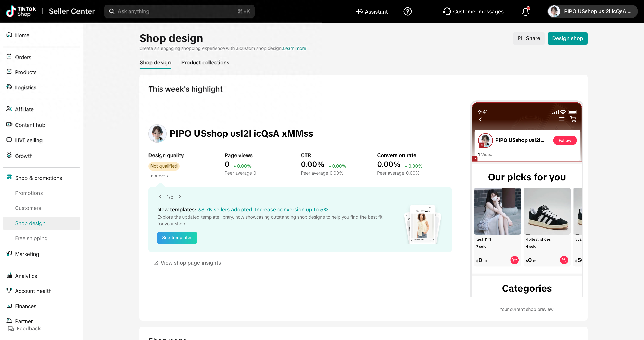The image size is (644, 340).
Task: Click the Account health trophy icon
Action: pos(9,290)
